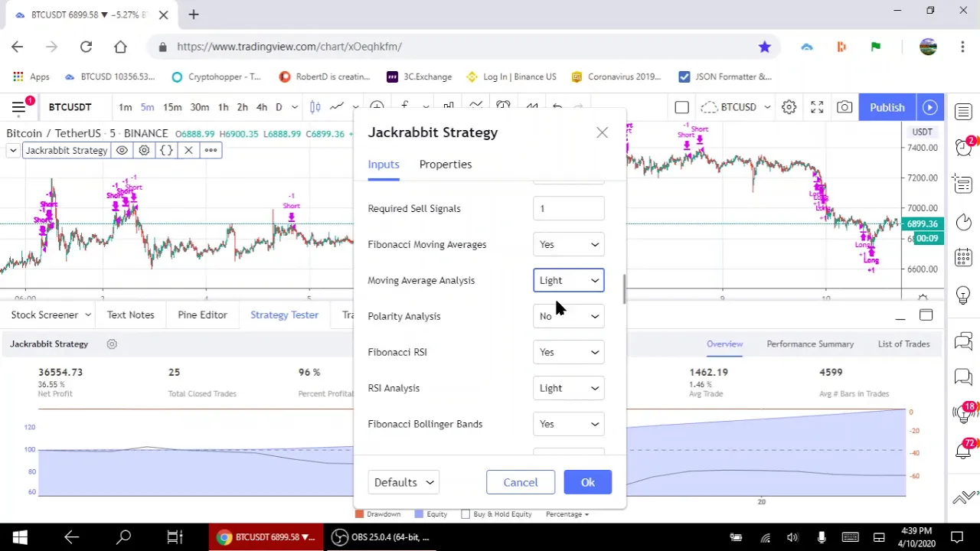Viewport: 980px width, 551px height.
Task: Close the Jackrabbit Strategy dialog
Action: [x=602, y=132]
